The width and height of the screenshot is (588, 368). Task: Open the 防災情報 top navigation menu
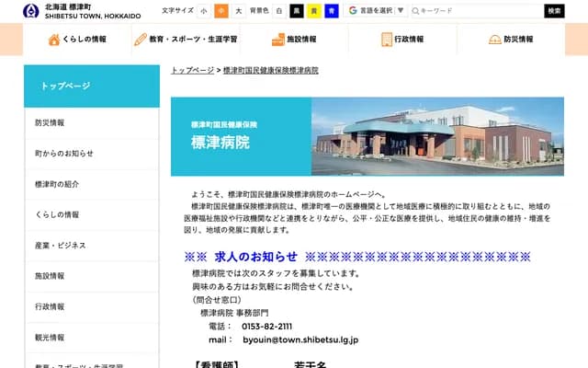511,40
